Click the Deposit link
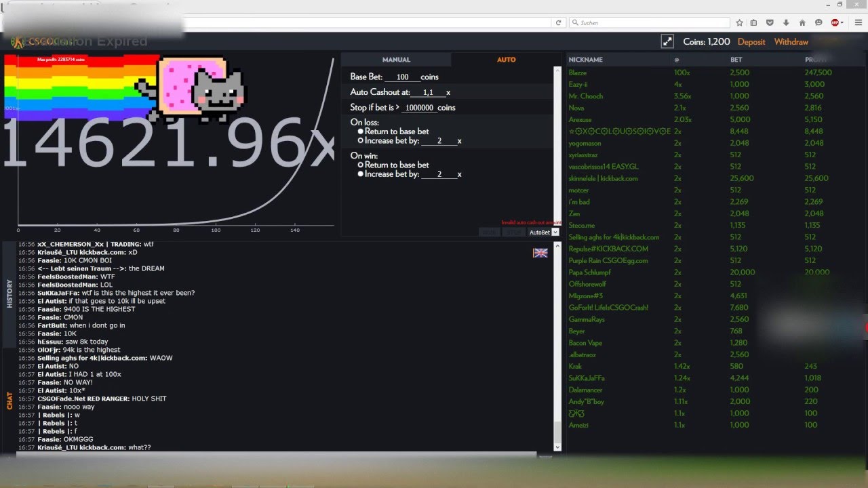 coord(751,41)
